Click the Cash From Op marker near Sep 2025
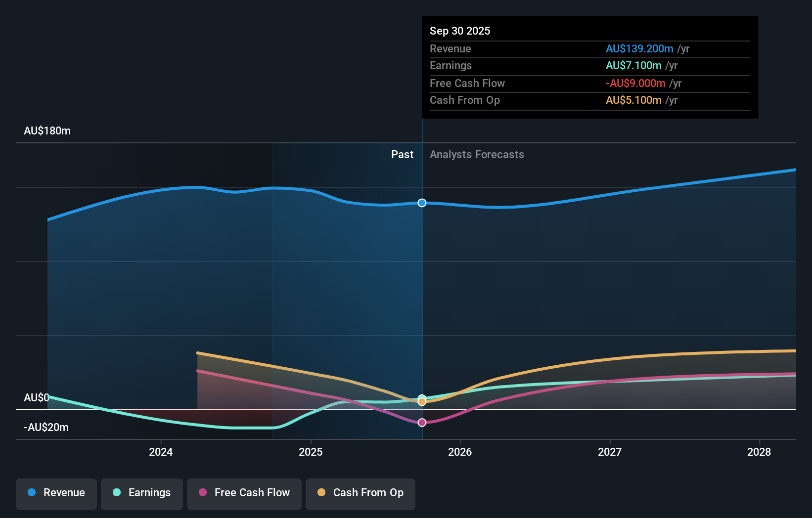 pyautogui.click(x=422, y=401)
